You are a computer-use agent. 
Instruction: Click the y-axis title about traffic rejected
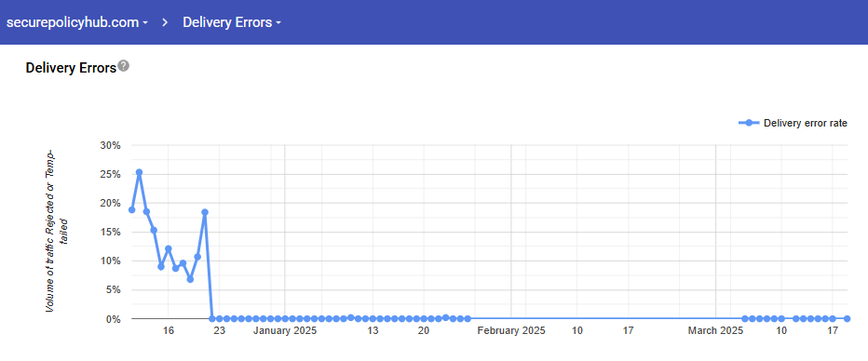point(57,231)
